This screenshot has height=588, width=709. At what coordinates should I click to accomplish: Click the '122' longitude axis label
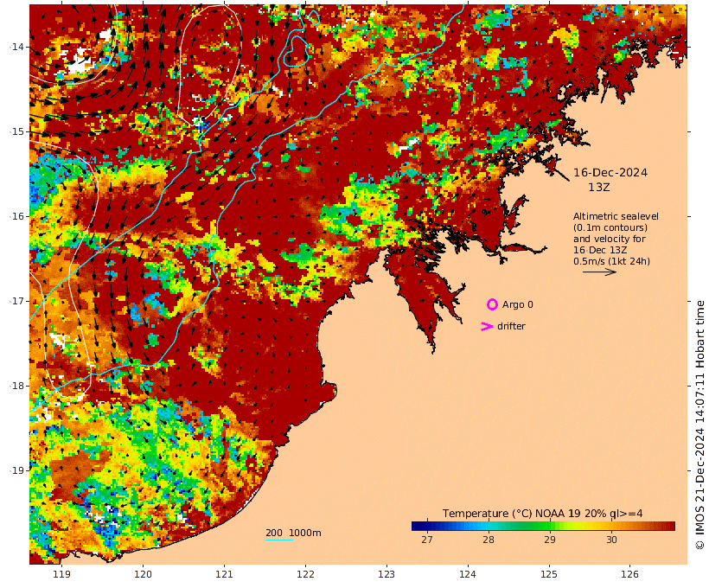pyautogui.click(x=305, y=574)
